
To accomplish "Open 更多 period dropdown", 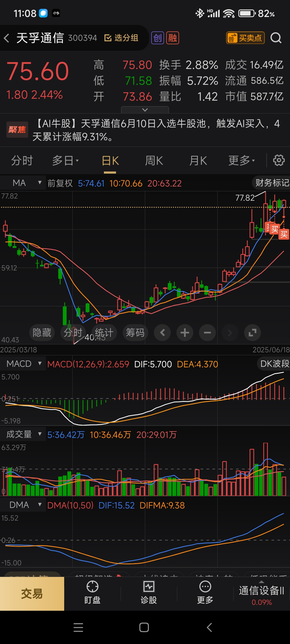I will 242,161.
